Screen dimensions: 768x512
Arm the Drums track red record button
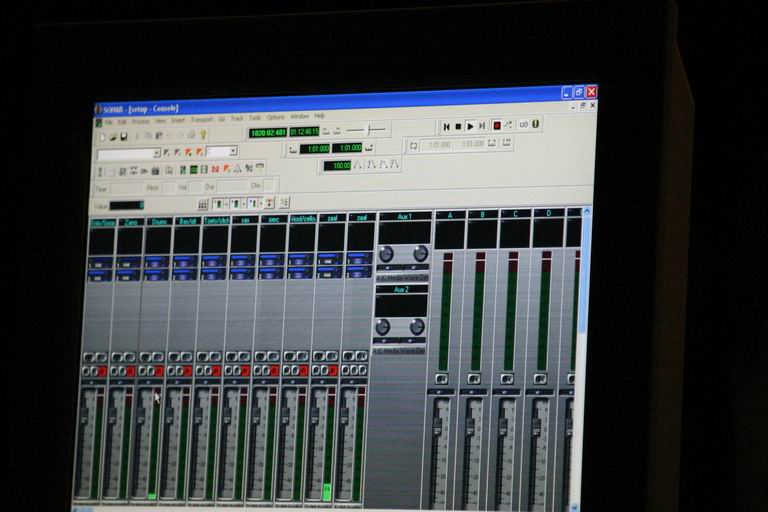[x=158, y=371]
